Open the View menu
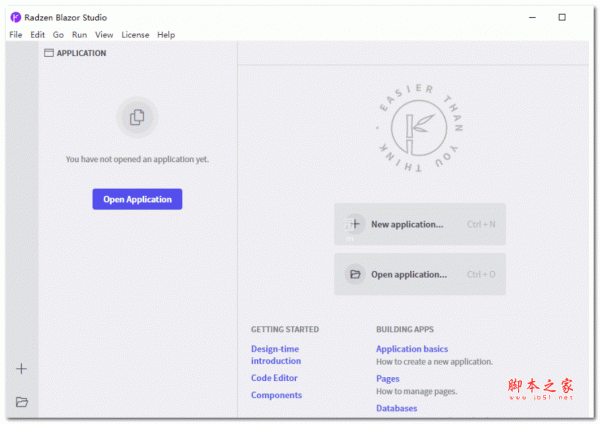 pos(104,35)
